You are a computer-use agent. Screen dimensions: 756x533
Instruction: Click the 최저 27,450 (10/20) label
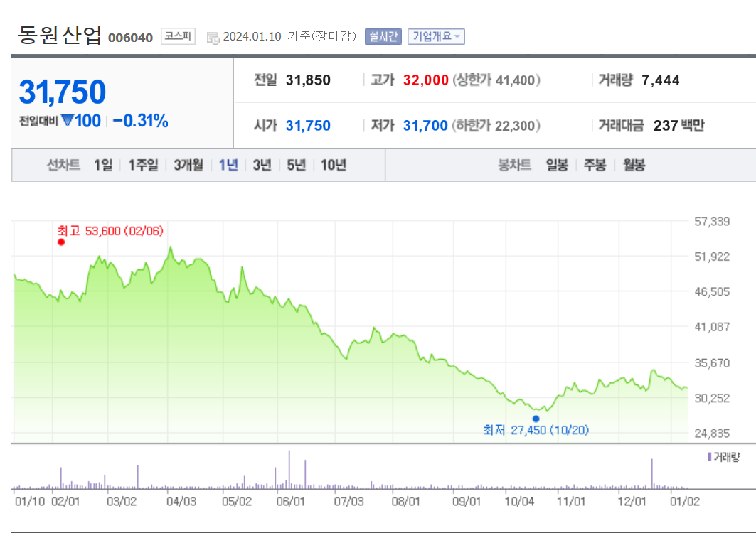(x=536, y=430)
